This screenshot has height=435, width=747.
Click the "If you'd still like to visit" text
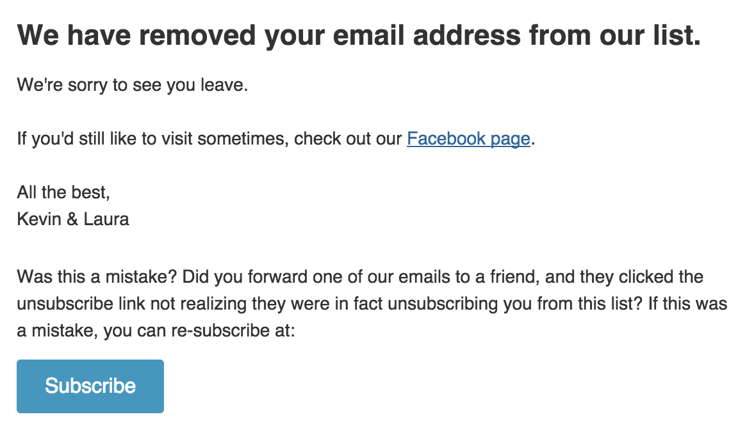point(103,139)
